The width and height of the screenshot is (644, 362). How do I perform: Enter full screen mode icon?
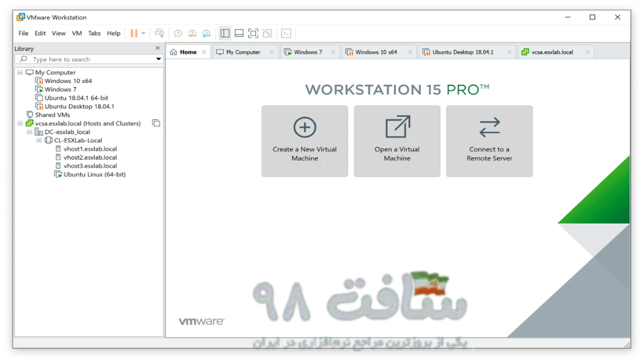pyautogui.click(x=253, y=33)
